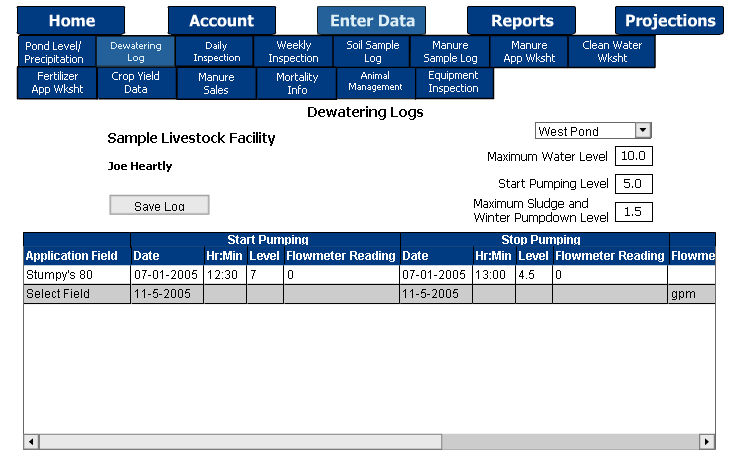Select the Dewatering Log menu item
This screenshot has height=458, width=749.
136,52
